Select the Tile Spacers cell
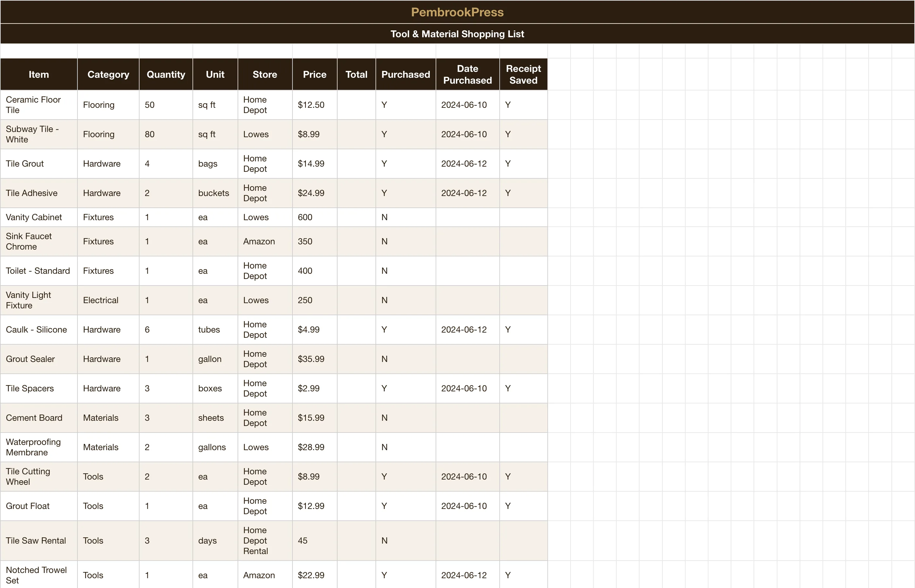Viewport: 915px width, 588px height. 39,388
